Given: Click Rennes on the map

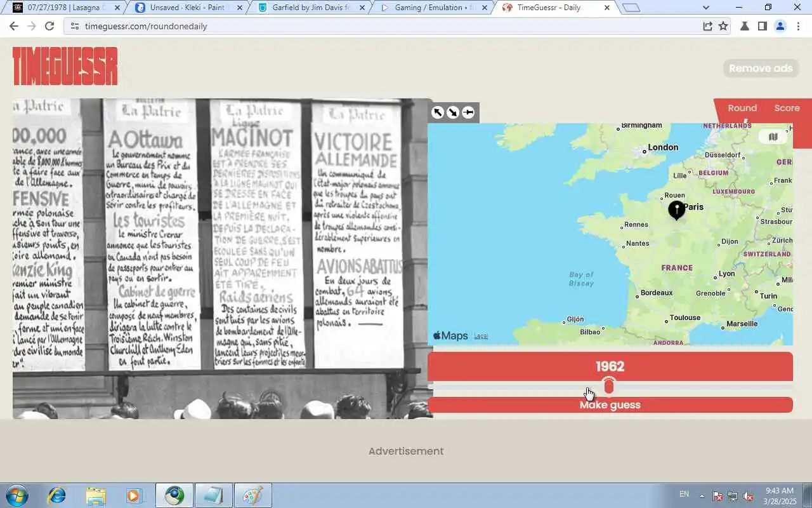Looking at the screenshot, I should [636, 224].
